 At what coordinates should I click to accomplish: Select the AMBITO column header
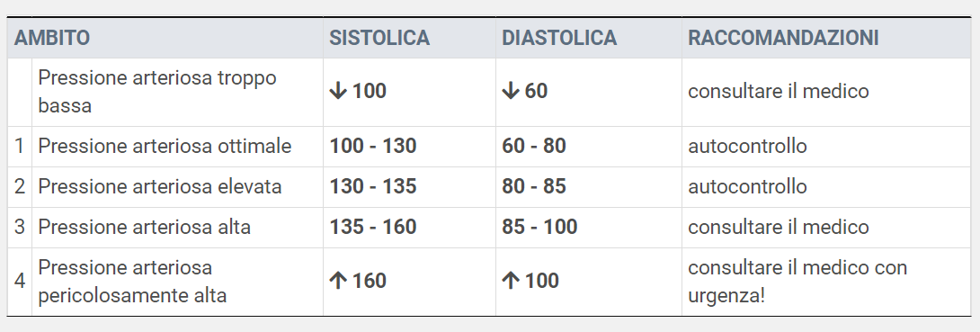click(x=52, y=38)
